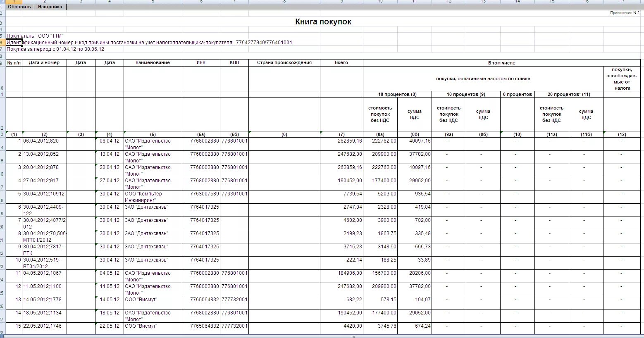Image resolution: width=644 pixels, height=338 pixels.
Task: Select cell 27.04.2012;917
Action: pos(44,184)
